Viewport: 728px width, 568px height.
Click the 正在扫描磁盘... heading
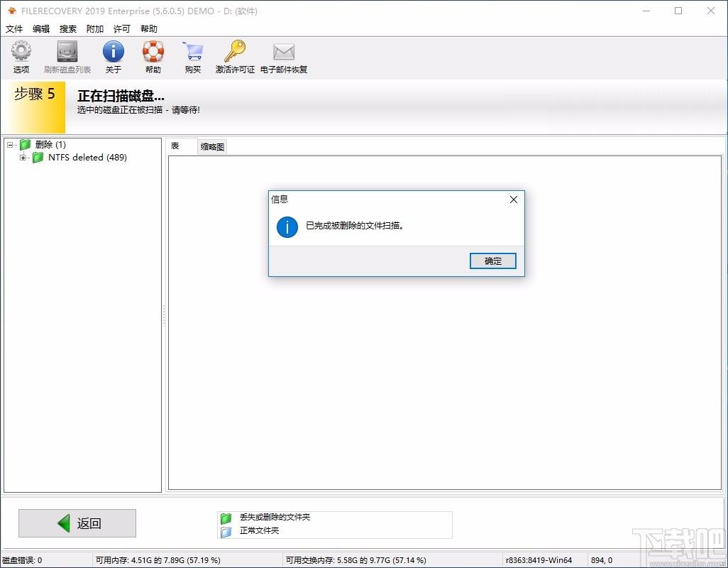tap(121, 96)
